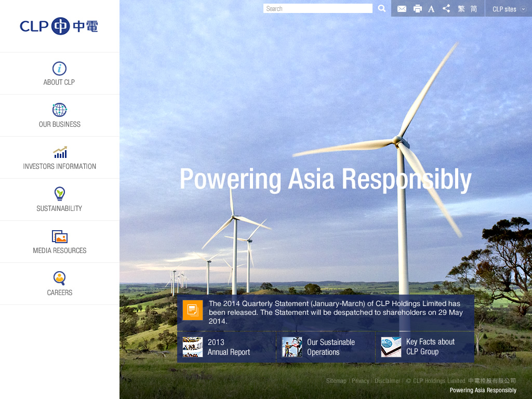Switch language to Traditional Chinese 繁

tap(461, 9)
